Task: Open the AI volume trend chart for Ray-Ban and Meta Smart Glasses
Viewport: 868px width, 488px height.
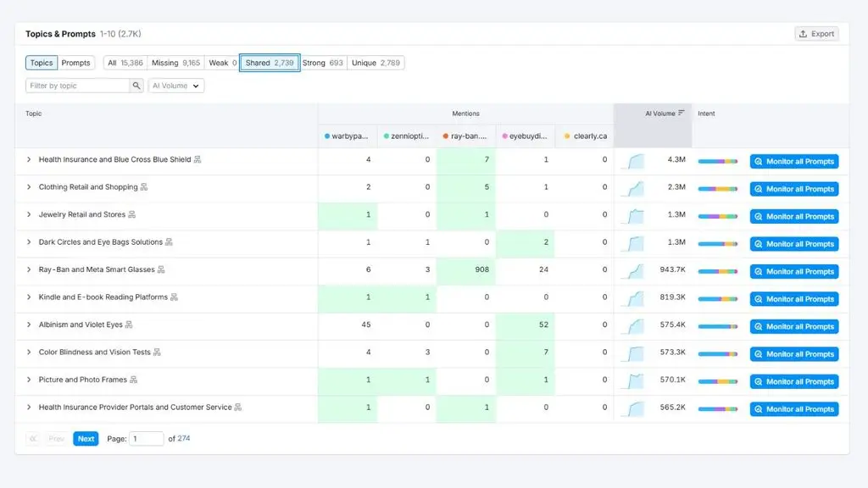Action: 632,272
